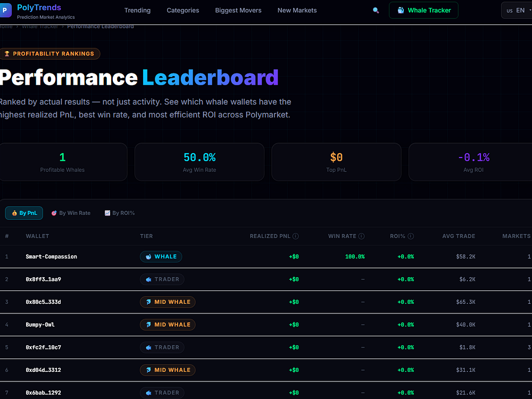Click the $6.2K average trade value
The width and height of the screenshot is (532, 399).
(467, 280)
